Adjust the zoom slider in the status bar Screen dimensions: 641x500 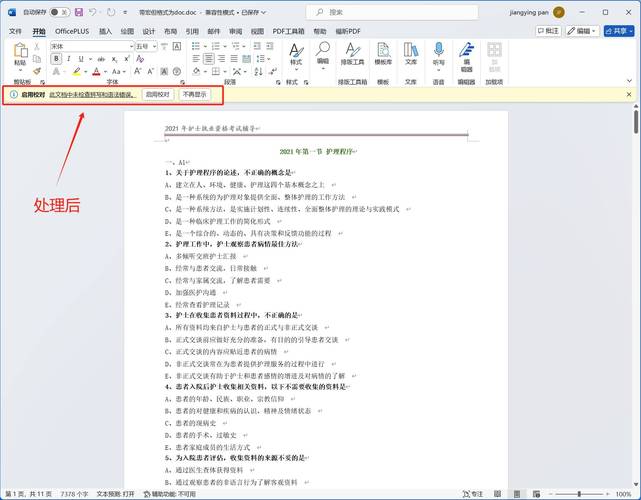579,494
